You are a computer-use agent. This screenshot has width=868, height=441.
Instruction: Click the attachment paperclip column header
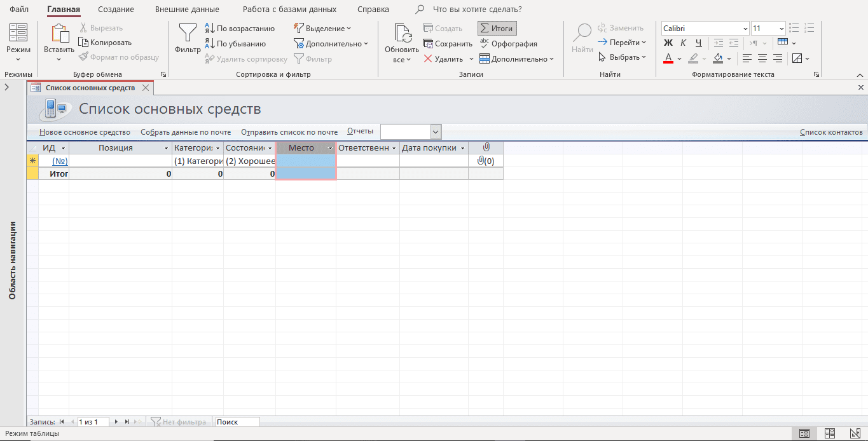(x=485, y=147)
